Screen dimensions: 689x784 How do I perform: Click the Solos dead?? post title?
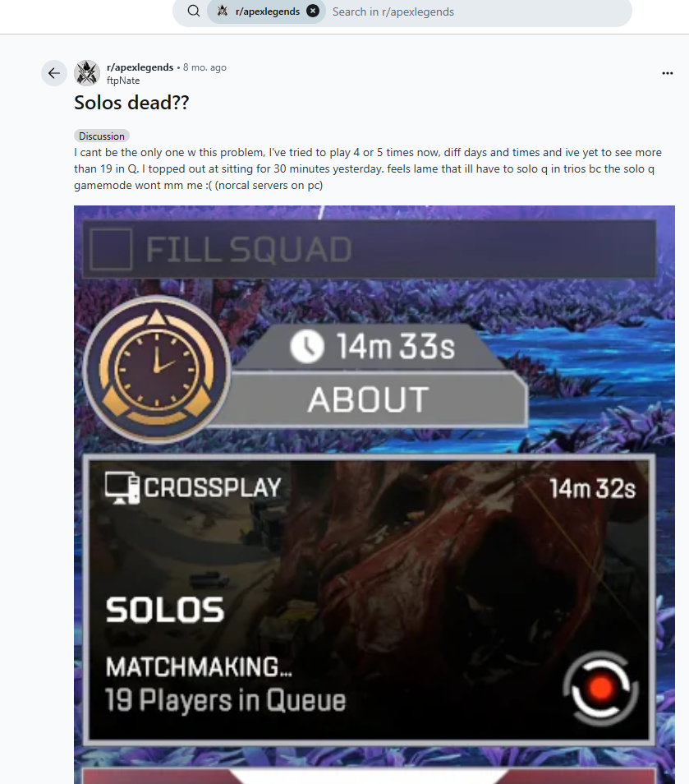(x=131, y=103)
